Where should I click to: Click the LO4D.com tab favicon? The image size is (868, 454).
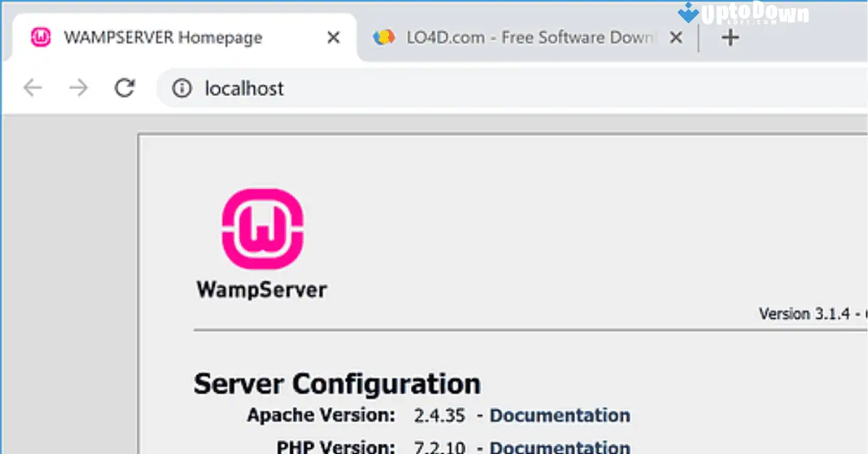[x=385, y=37]
